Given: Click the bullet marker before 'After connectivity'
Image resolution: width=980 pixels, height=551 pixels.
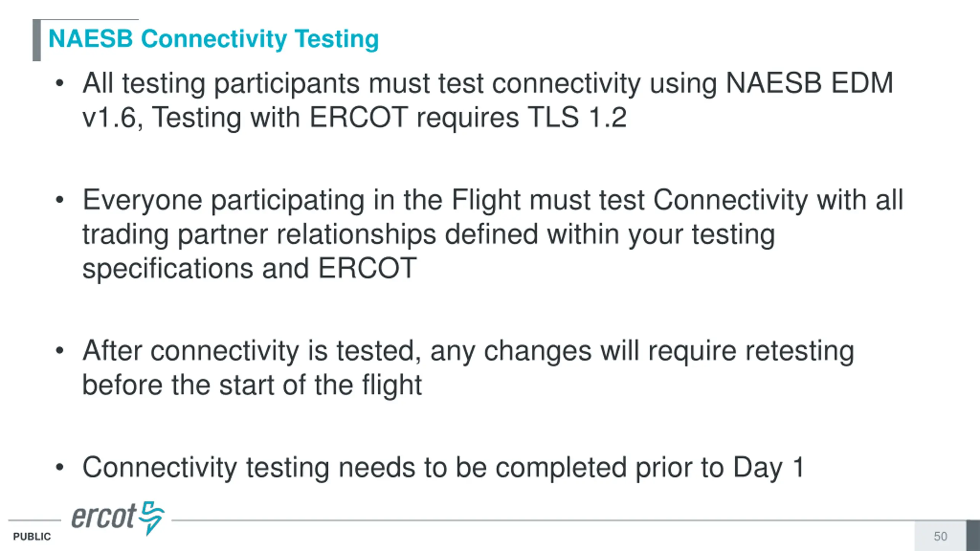Looking at the screenshot, I should pos(59,350).
